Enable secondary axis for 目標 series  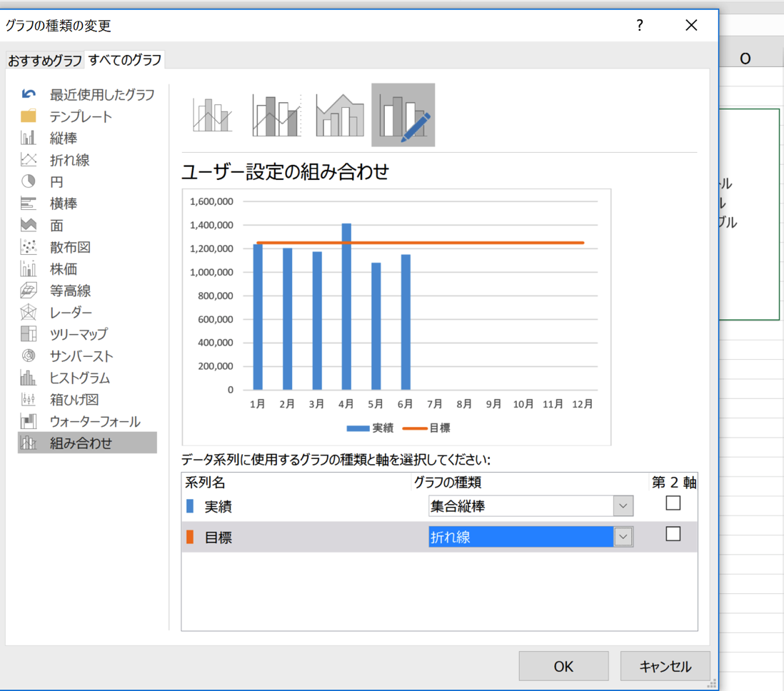pos(673,534)
